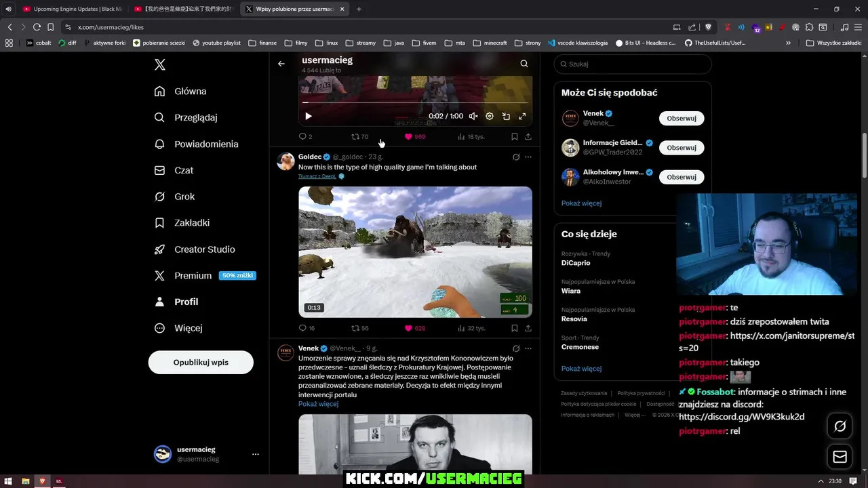Open the youtube playlist bookmark

coord(217,43)
